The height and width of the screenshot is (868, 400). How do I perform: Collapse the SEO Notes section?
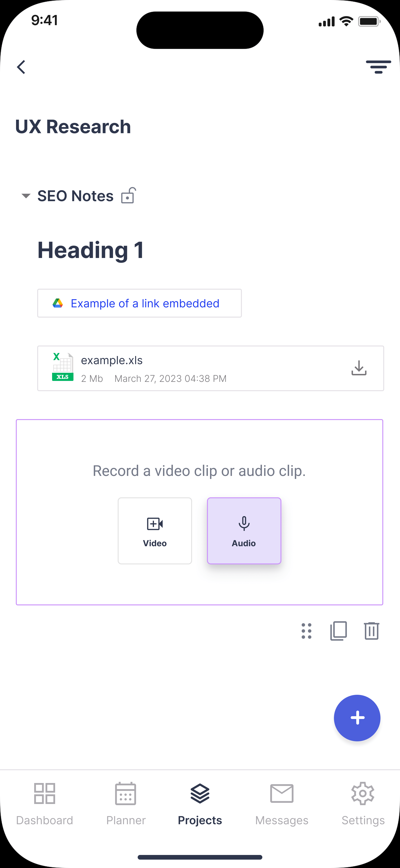pos(26,196)
